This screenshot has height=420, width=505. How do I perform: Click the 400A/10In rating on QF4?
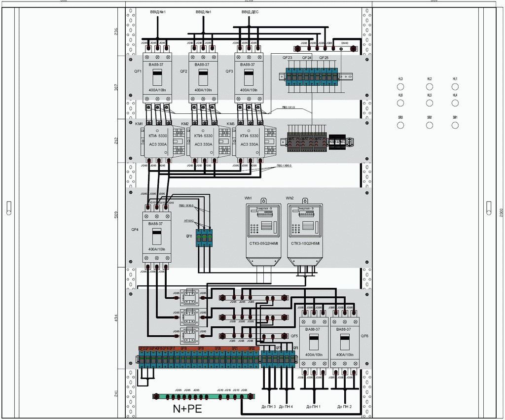point(156,249)
